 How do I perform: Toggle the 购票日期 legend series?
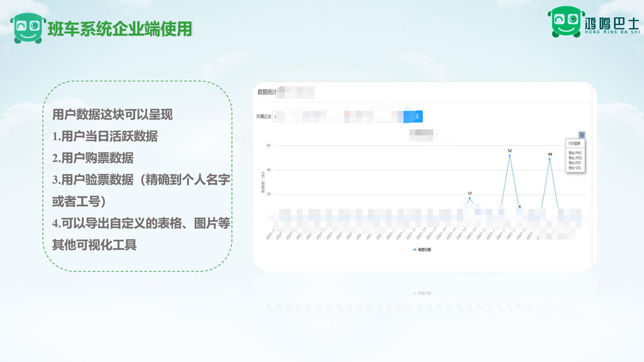[422, 250]
